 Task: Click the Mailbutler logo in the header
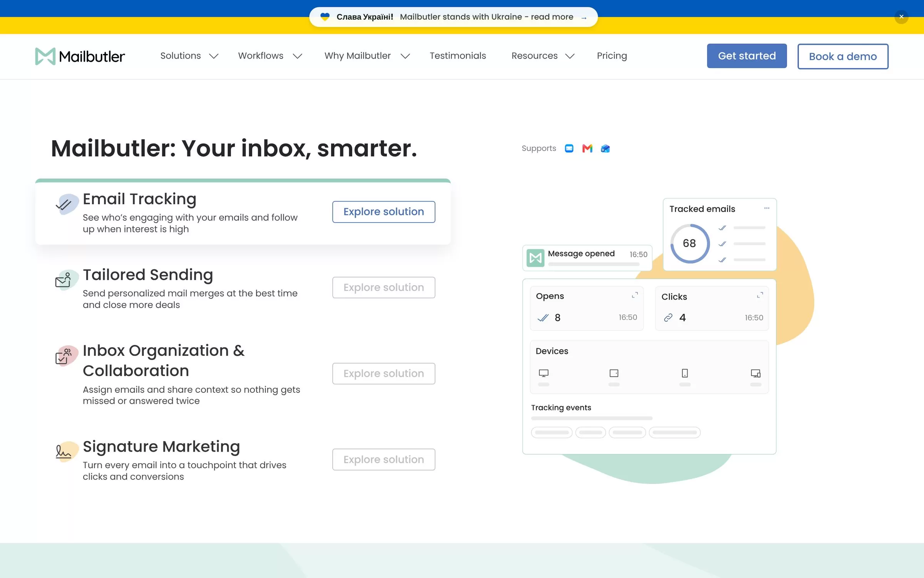click(80, 56)
